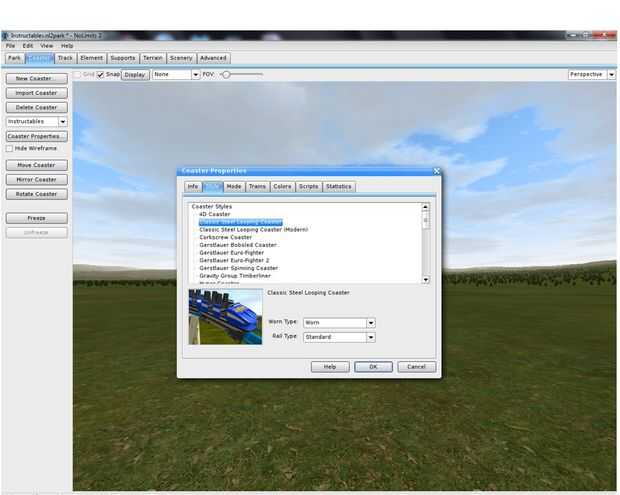Screen dimensions: 620x495
Task: Switch to the Info tab in dialog
Action: pos(193,187)
